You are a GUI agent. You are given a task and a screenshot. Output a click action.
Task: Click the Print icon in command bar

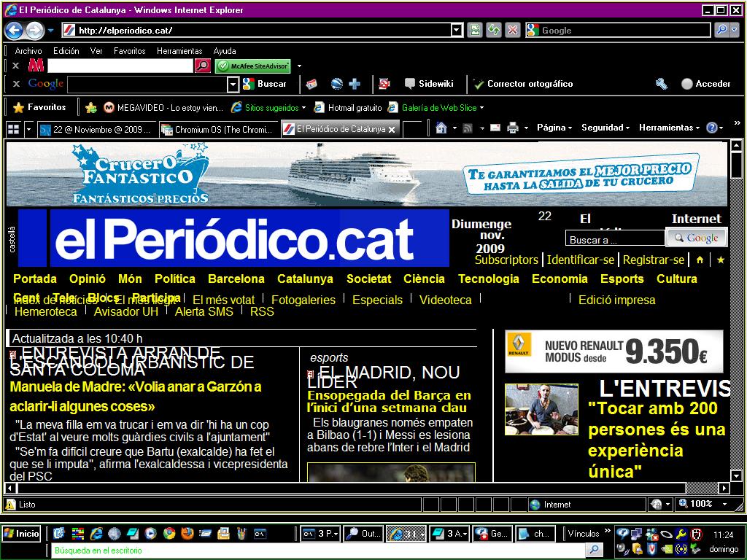tap(513, 128)
